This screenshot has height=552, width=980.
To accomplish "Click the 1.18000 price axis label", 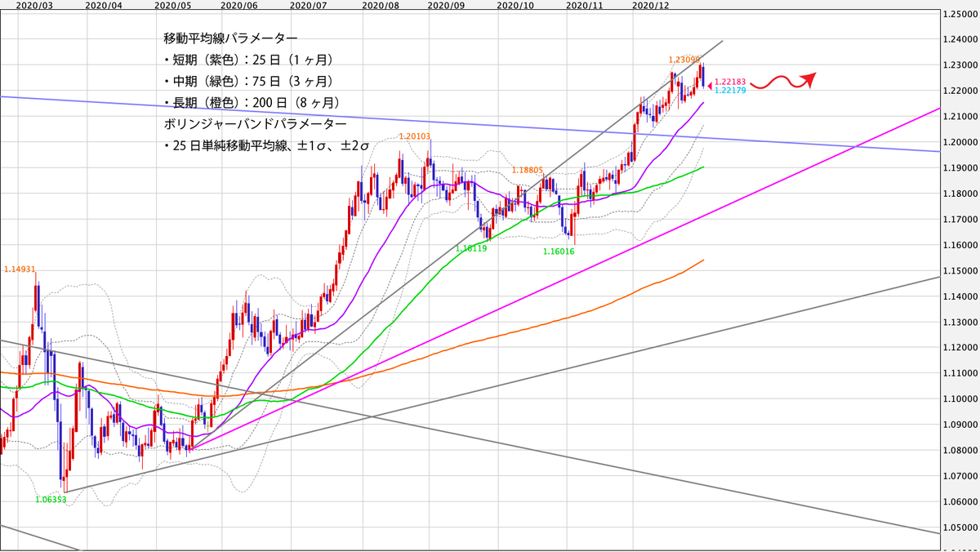I will point(960,194).
